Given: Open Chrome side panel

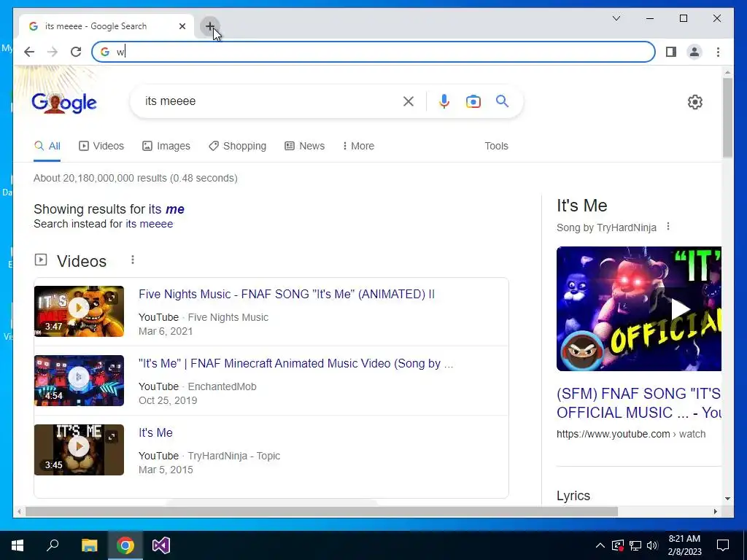Looking at the screenshot, I should pos(671,52).
